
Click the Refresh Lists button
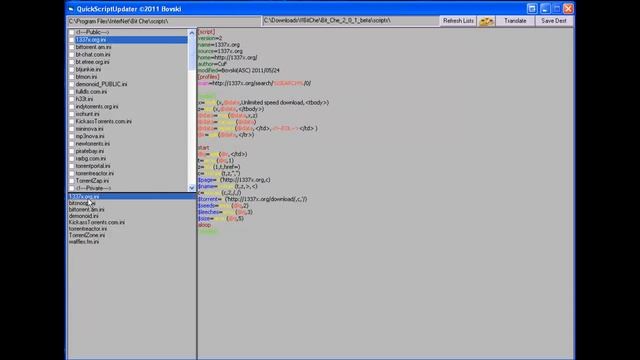[x=458, y=21]
